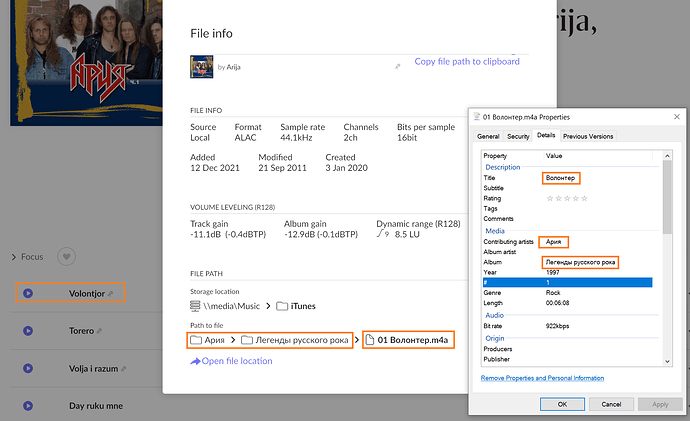Click the heart favorite icon near Focus
Viewport: 690px width, 421px height.
point(66,256)
